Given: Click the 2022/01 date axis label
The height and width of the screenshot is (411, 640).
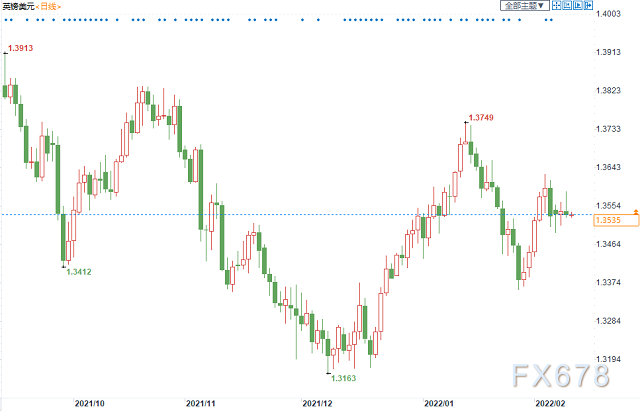Looking at the screenshot, I should pos(439,404).
